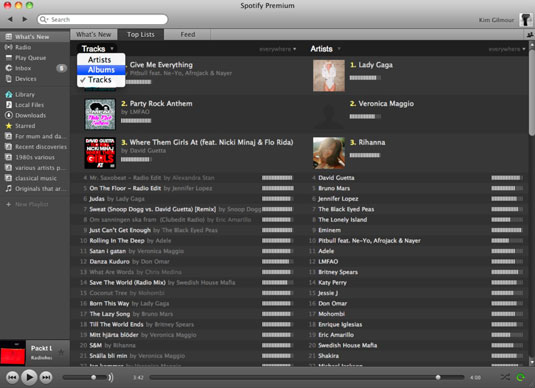
Task: Select The Lonely Island artist row
Action: click(415, 220)
